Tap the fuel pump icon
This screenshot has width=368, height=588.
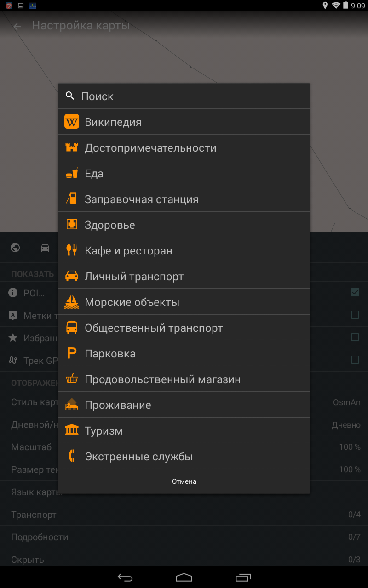tap(72, 199)
